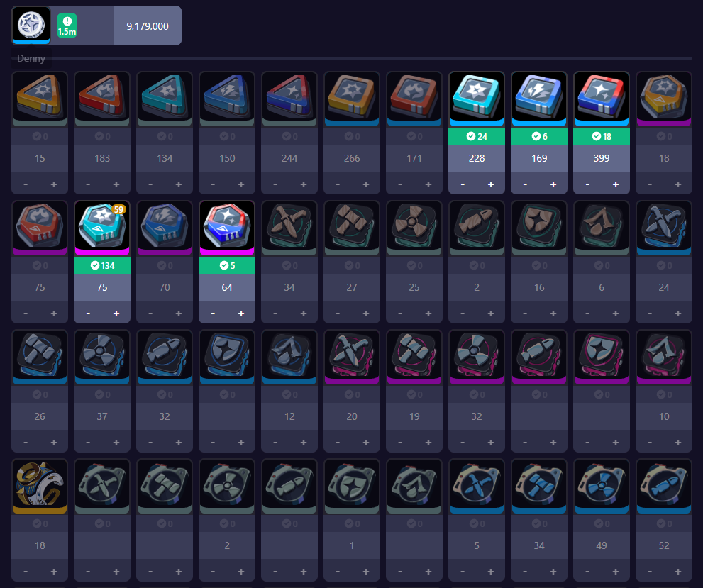This screenshot has height=588, width=703.
Task: Select the red-blue hexagon sparkle item icon
Action: pyautogui.click(x=227, y=228)
